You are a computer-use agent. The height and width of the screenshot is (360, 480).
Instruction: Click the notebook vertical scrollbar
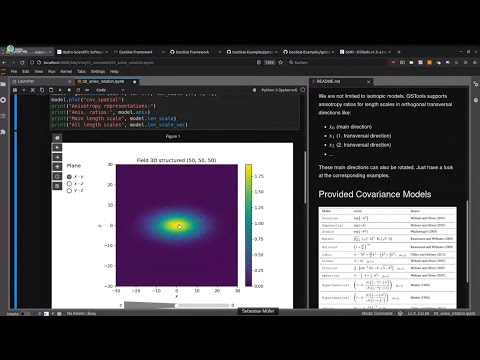pos(305,177)
